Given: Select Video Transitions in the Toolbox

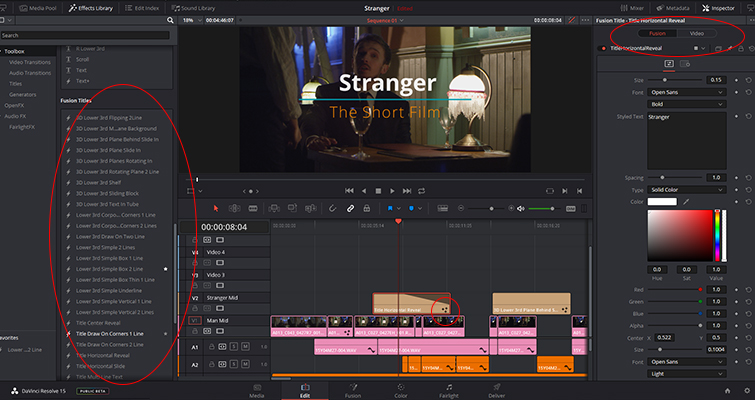Looking at the screenshot, I should coord(30,62).
